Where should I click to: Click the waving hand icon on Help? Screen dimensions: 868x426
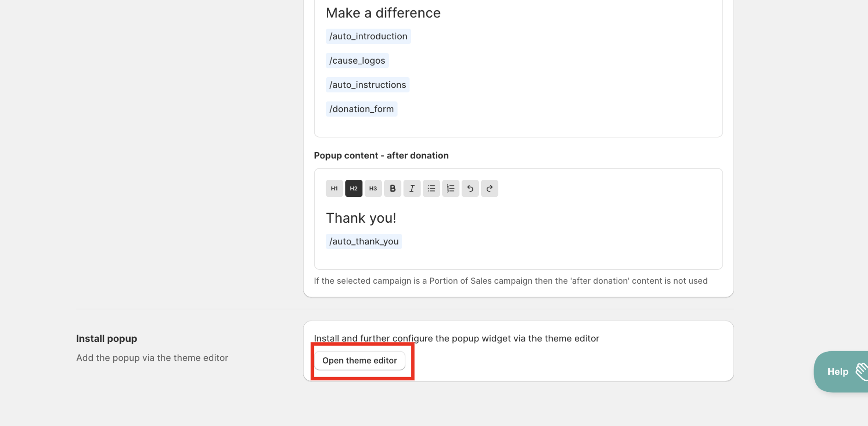[861, 371]
